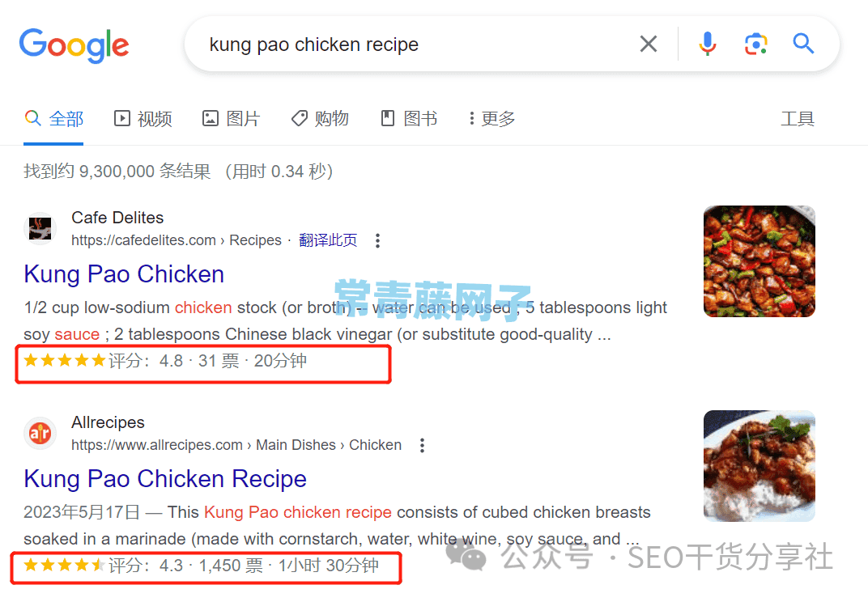Viewport: 868px width, 602px height.
Task: Switch to the 图片 images tab
Action: tap(232, 118)
